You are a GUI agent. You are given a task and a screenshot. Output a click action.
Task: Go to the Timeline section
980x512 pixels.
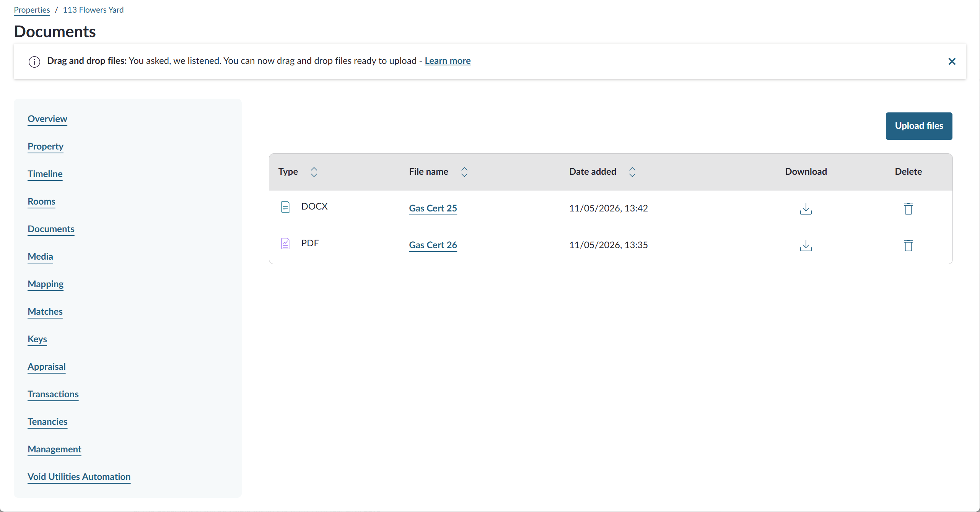(45, 174)
